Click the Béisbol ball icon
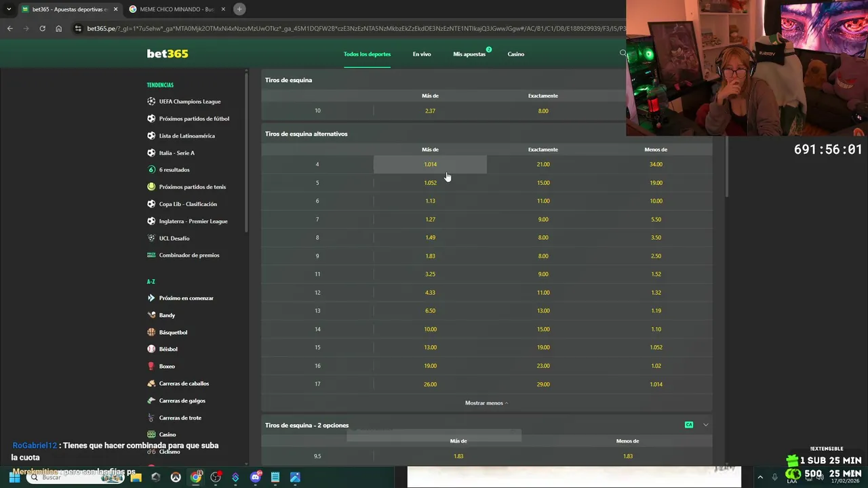The image size is (868, 488). pos(151,349)
